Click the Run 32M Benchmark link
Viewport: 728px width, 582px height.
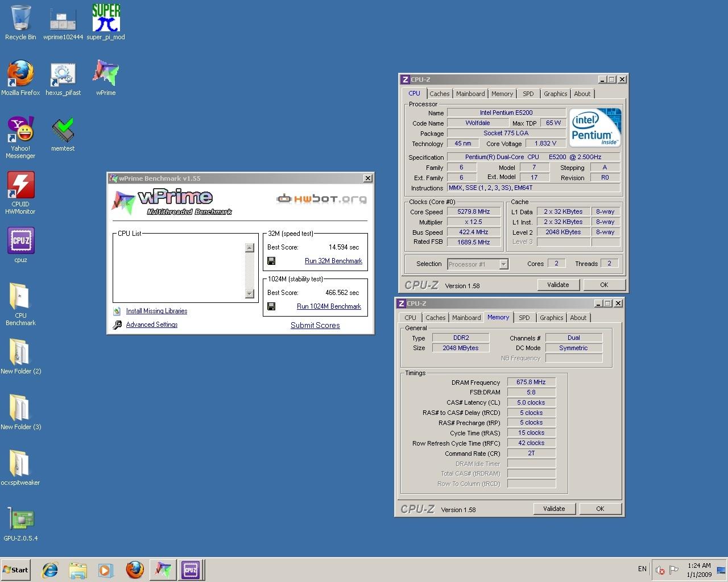[x=333, y=261]
